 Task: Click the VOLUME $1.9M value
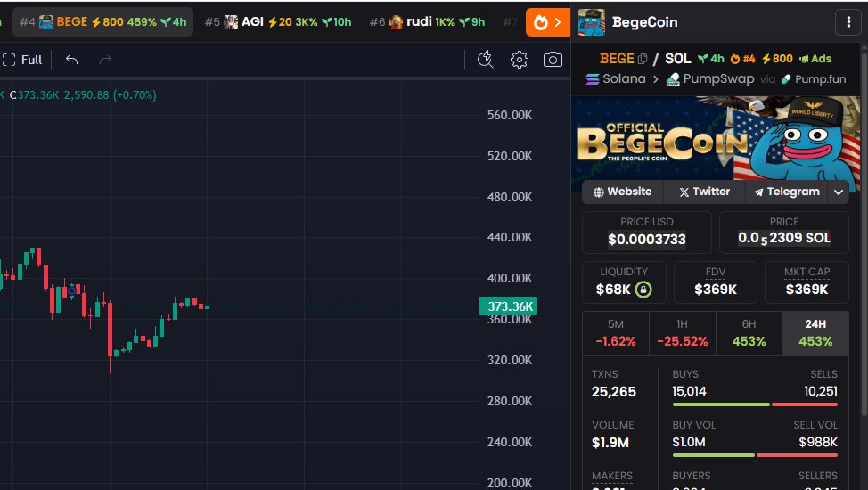coord(610,443)
